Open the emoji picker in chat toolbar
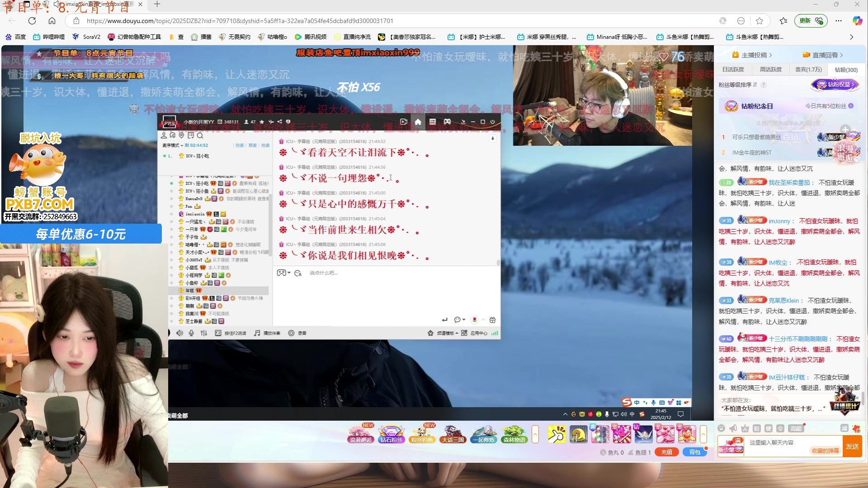The height and width of the screenshot is (488, 868). tap(722, 428)
